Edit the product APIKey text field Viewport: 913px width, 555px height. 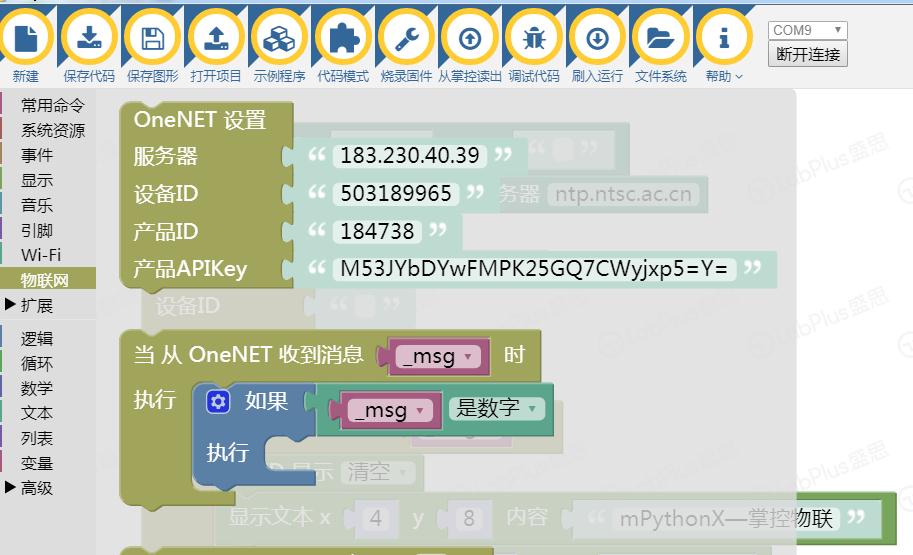(x=533, y=268)
